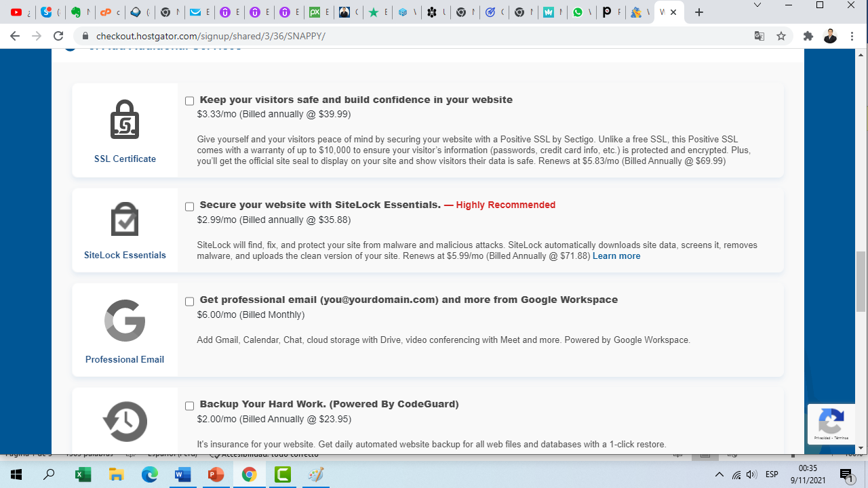Screen dimensions: 868x488
Task: Open the SiteLock Learn more link
Action: tap(616, 256)
